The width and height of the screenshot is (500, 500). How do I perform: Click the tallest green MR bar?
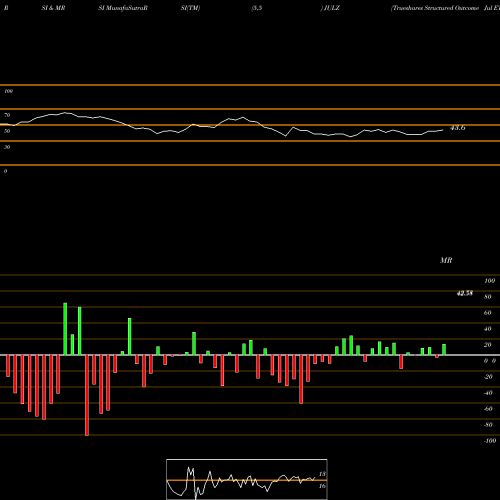click(x=65, y=329)
